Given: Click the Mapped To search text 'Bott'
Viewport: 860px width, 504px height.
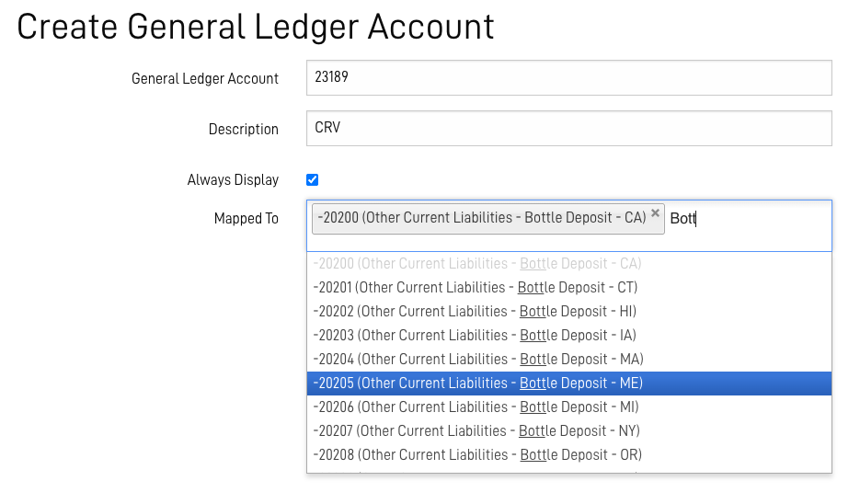Looking at the screenshot, I should coord(682,219).
